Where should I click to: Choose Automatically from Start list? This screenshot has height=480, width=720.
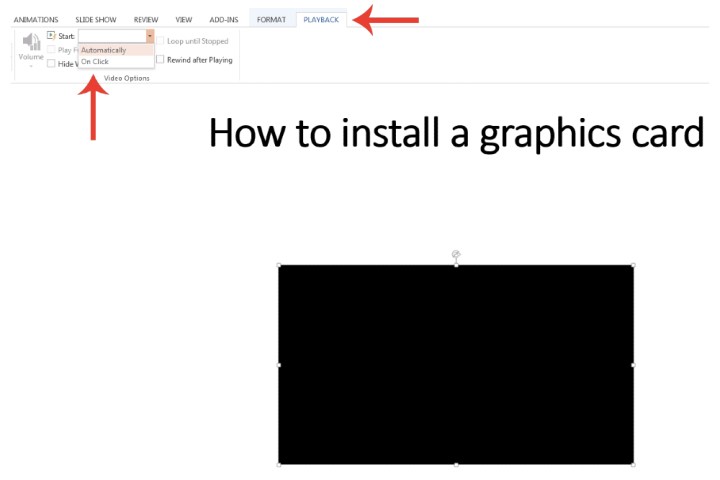(x=116, y=50)
